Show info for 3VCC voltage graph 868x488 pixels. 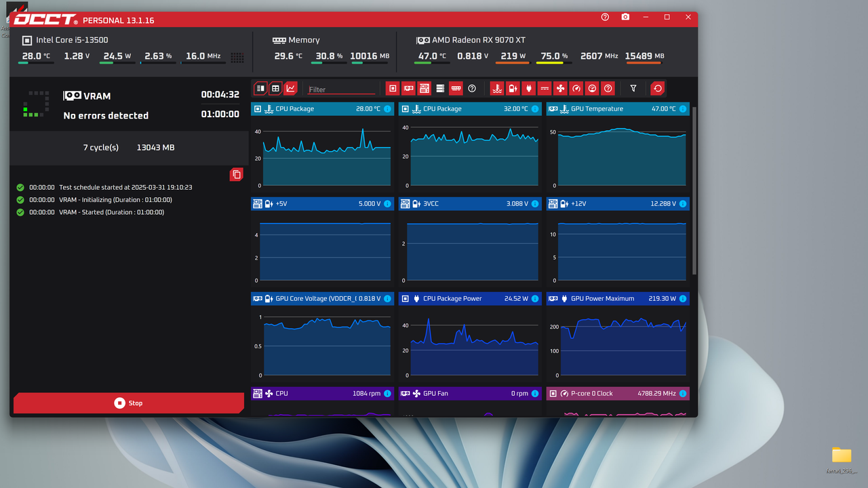pyautogui.click(x=535, y=203)
